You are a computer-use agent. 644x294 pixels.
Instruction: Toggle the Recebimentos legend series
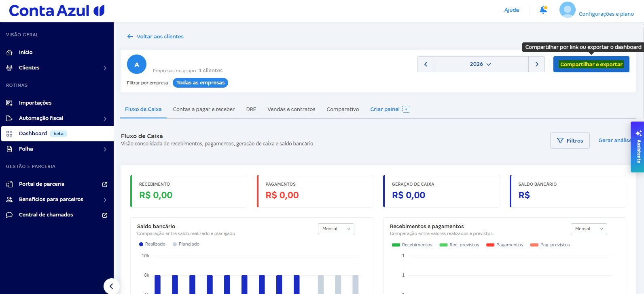(412, 245)
